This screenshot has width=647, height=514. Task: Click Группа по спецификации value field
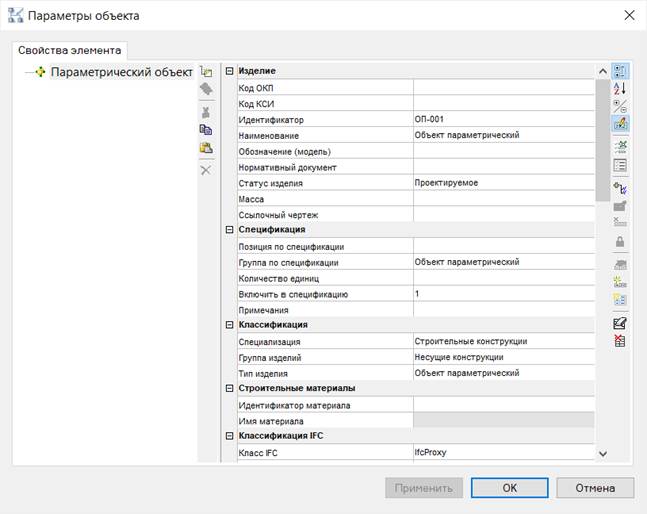(x=504, y=262)
